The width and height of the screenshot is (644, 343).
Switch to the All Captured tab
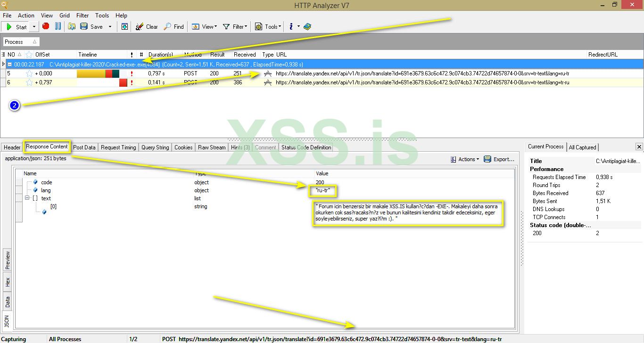point(582,147)
